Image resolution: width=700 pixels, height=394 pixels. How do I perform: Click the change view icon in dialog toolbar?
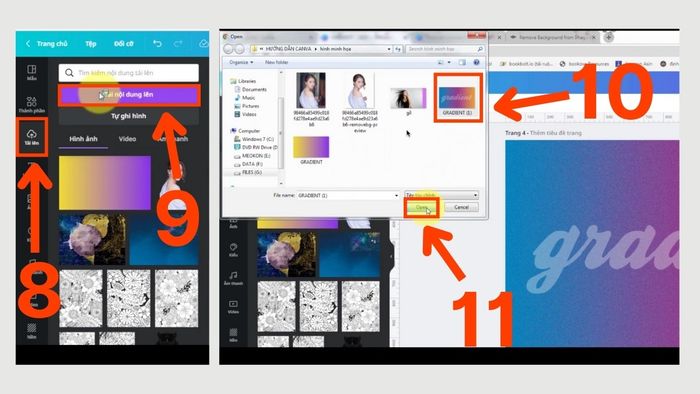pos(441,62)
